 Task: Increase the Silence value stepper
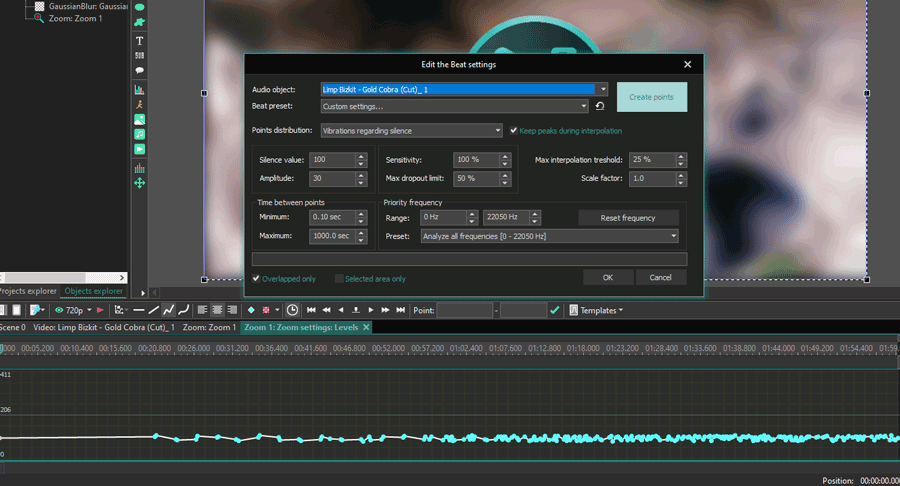(361, 156)
